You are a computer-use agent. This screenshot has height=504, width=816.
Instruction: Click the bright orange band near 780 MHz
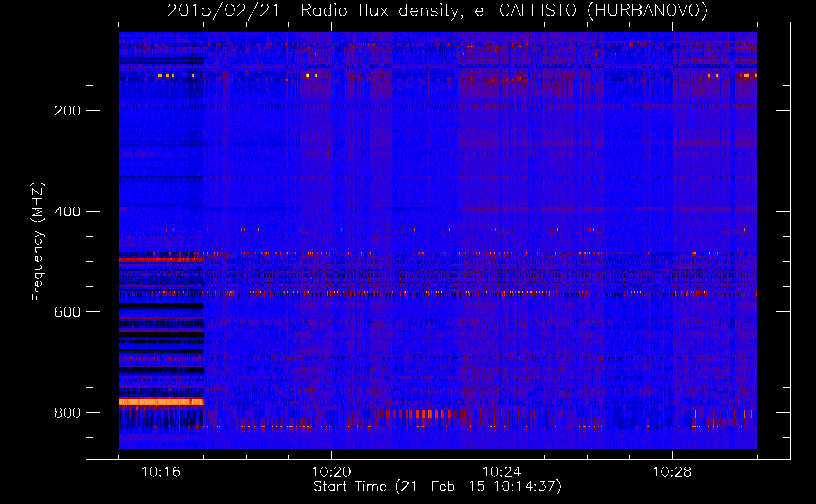tap(161, 402)
